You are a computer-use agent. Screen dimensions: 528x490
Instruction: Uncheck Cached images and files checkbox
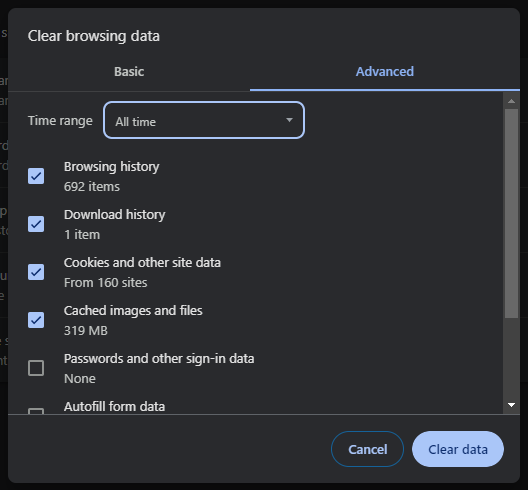(x=36, y=320)
